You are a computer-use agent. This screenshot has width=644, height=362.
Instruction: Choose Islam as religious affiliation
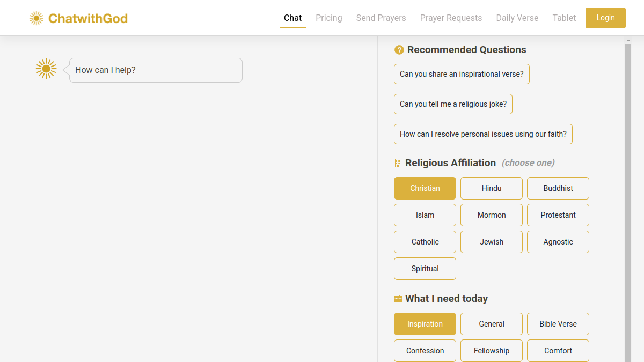coord(425,215)
